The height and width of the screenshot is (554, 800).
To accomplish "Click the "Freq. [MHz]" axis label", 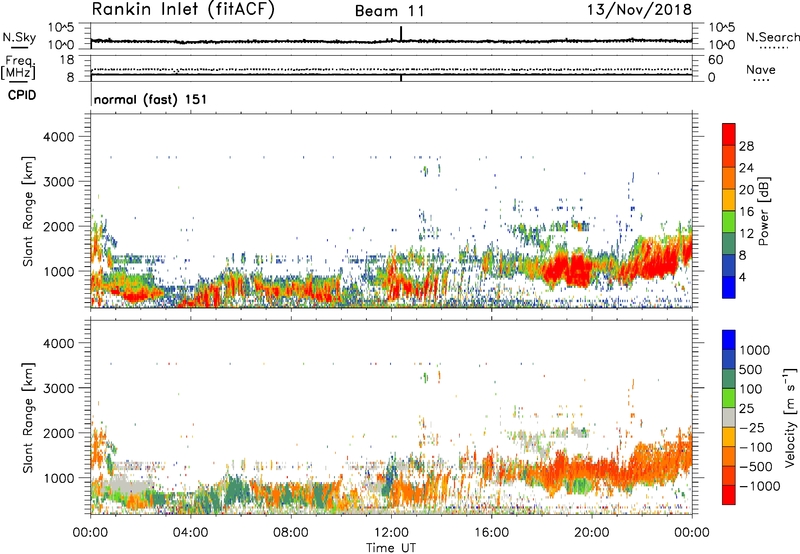I will (x=18, y=67).
